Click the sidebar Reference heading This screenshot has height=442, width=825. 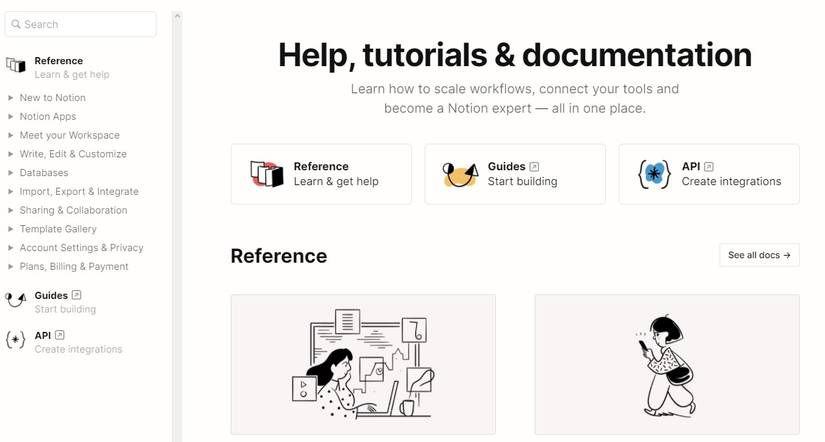[x=58, y=61]
